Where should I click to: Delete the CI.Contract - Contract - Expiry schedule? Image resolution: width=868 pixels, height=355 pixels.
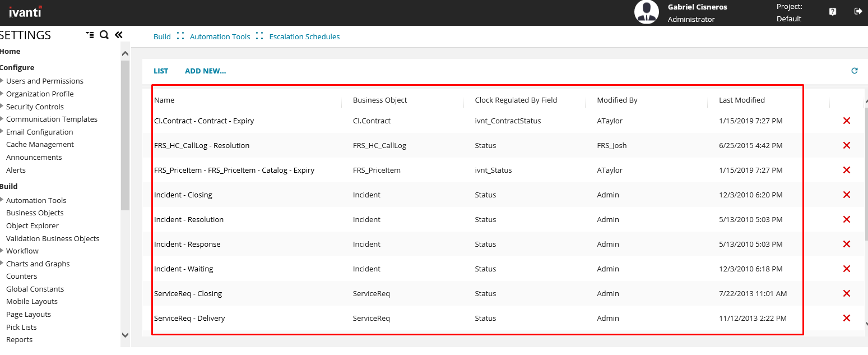pyautogui.click(x=846, y=121)
